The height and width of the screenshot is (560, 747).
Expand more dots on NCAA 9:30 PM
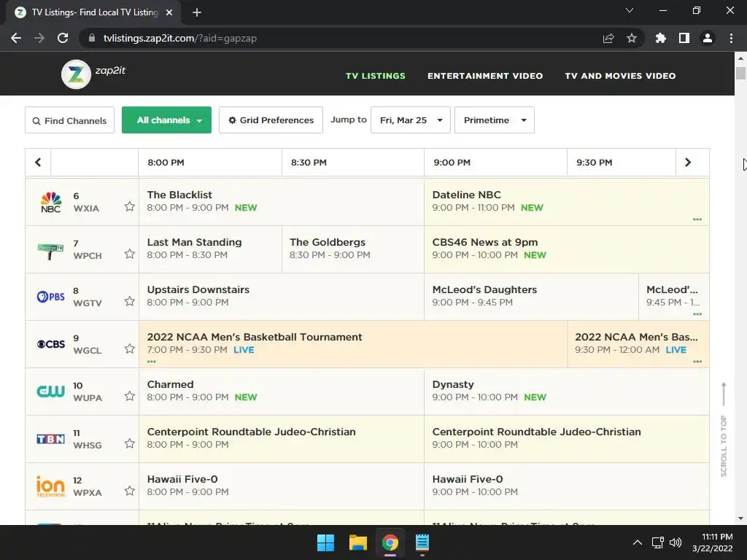(x=697, y=362)
